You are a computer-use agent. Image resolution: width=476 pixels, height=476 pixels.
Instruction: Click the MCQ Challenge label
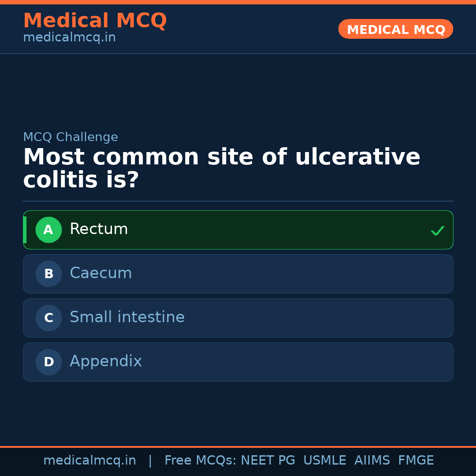click(x=71, y=137)
